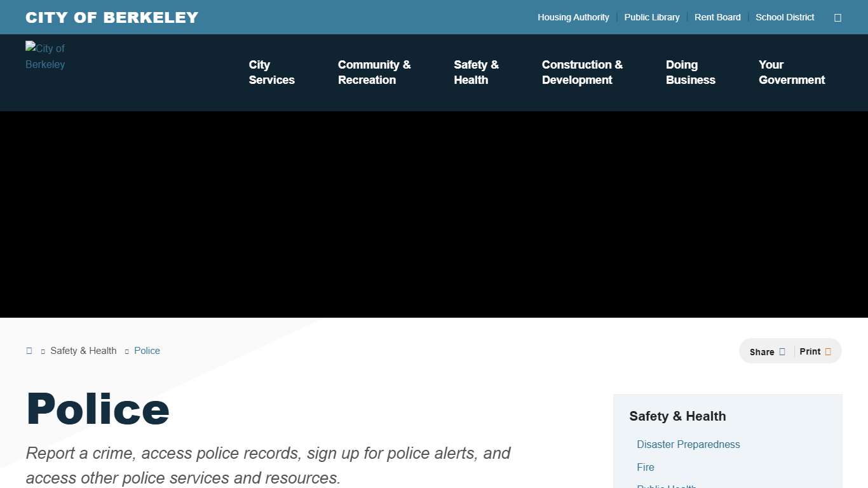Click the City of Berkeley logo image
Viewport: 868px width, 488px height.
pos(45,56)
